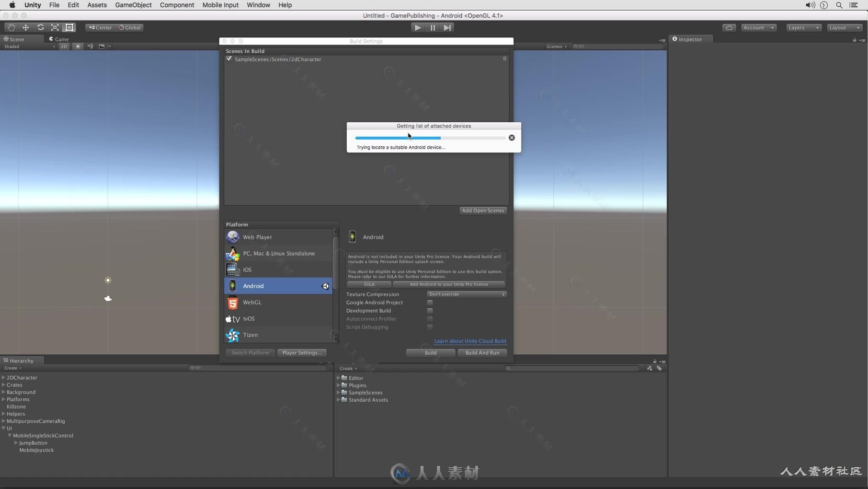Screen dimensions: 868x489
Task: Select PC, Mac & Linux Standalone platform
Action: coord(278,253)
